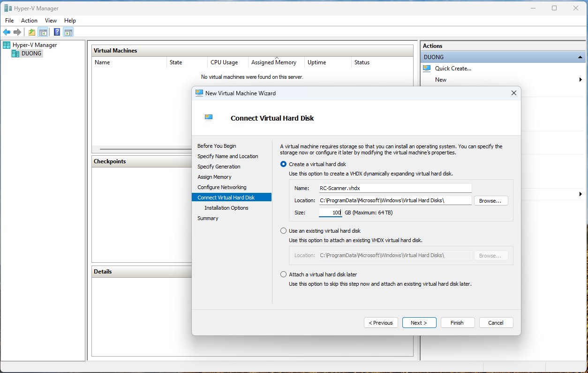Select Hyper-V Manager root tree label
Viewport: 588px width, 373px height.
pos(35,45)
